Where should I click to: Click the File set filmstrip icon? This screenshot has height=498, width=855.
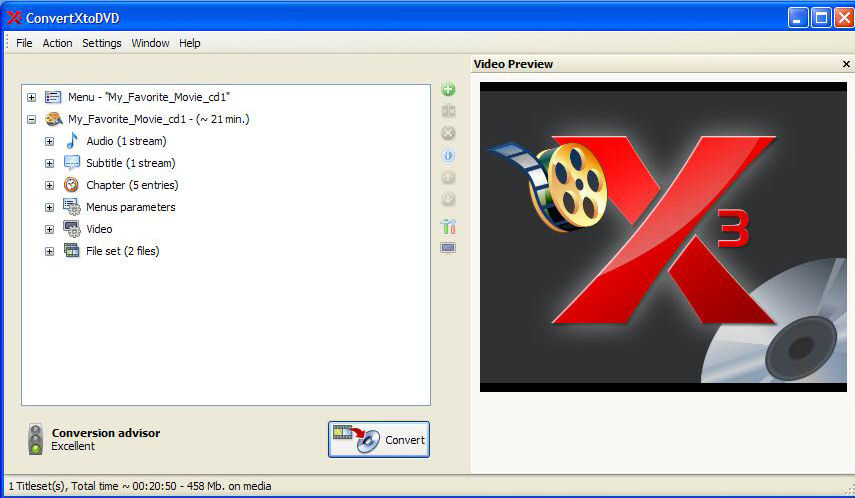(72, 251)
